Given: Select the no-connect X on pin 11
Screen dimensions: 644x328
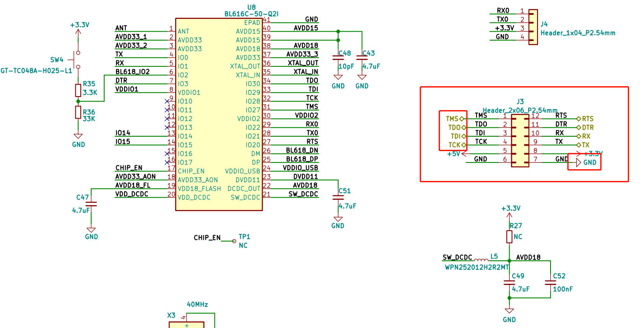Looking at the screenshot, I should [x=167, y=118].
